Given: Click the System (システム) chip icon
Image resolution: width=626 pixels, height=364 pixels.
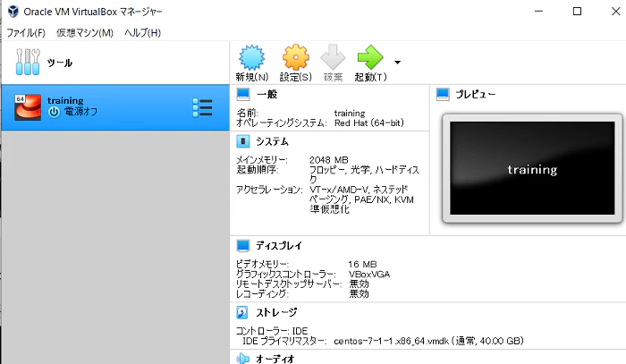Looking at the screenshot, I should 242,141.
